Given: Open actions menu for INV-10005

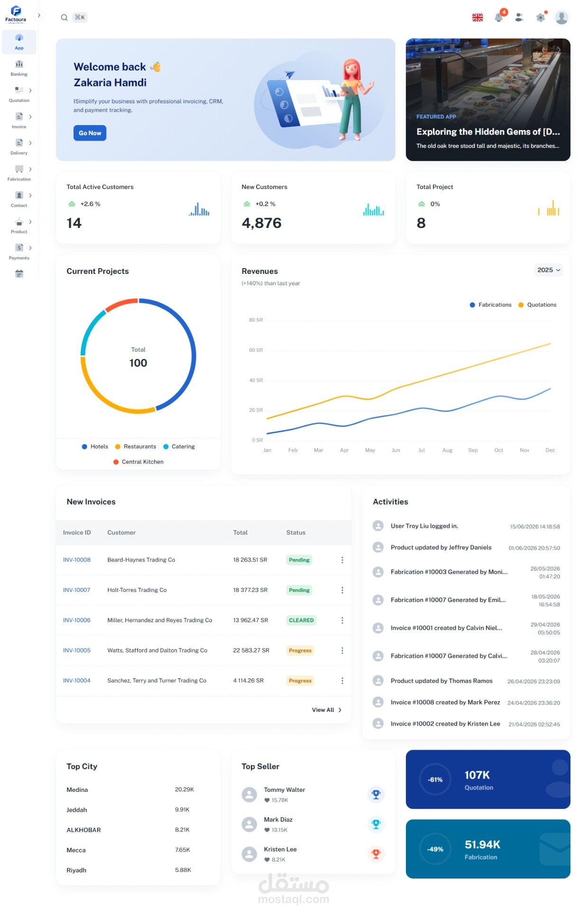Looking at the screenshot, I should (342, 651).
